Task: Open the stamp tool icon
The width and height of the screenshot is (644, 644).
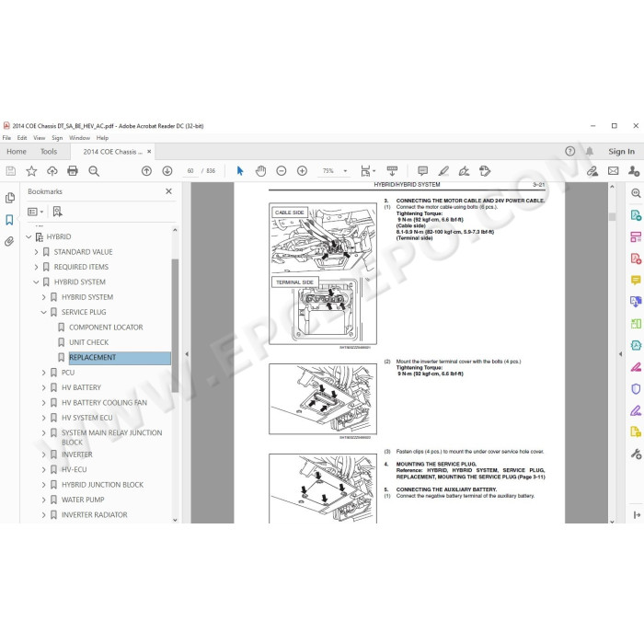Action: pos(485,171)
